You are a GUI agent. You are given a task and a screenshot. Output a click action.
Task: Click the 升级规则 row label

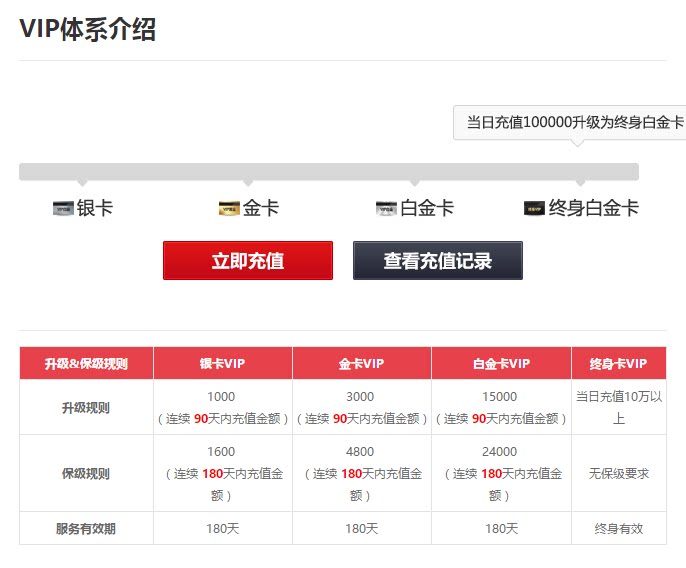[x=86, y=408]
